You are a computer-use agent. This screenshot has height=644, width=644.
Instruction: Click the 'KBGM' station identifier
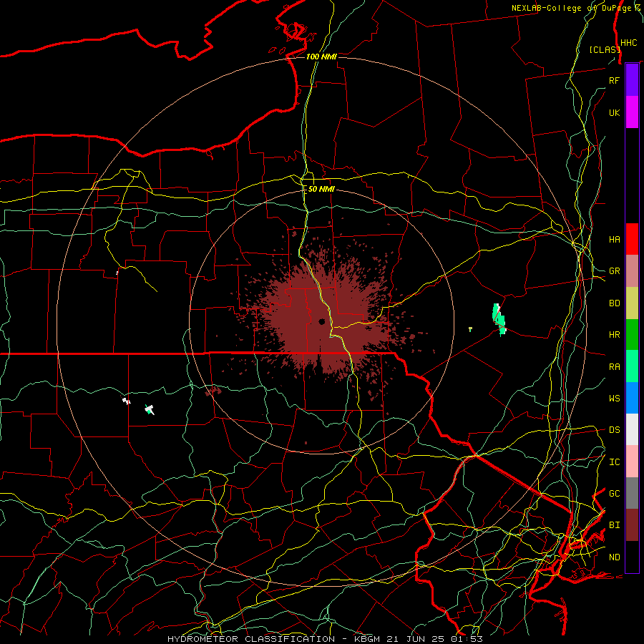[367, 639]
